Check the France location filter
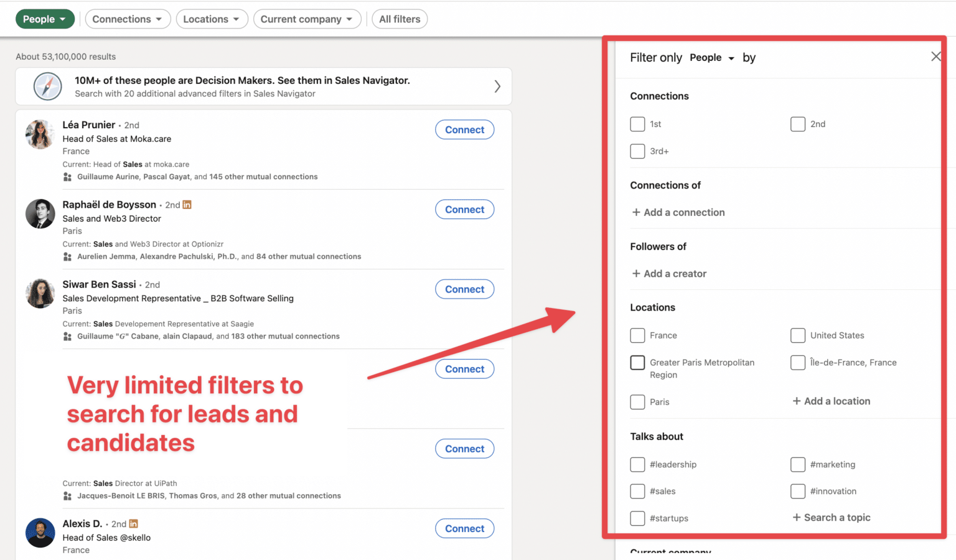Viewport: 956px width, 560px height. pos(637,335)
